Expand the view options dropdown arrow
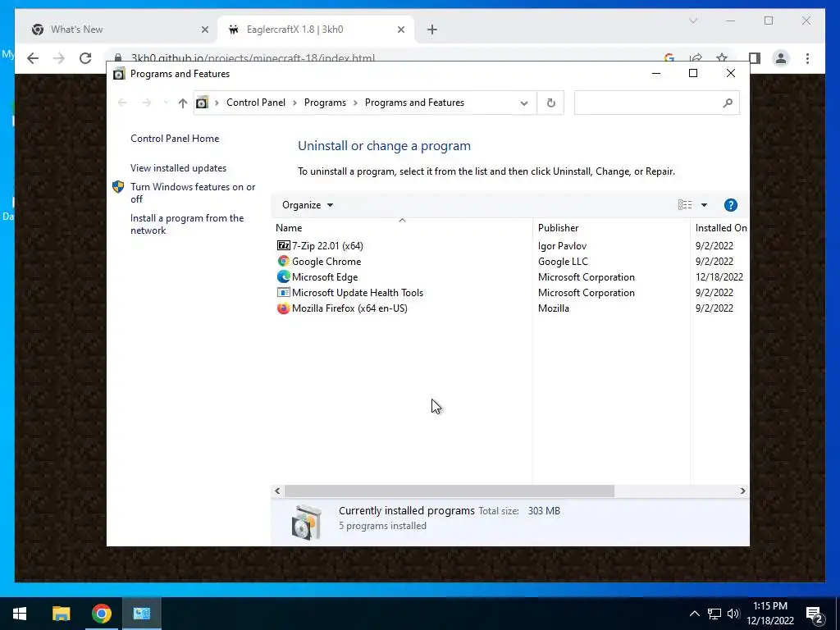840x630 pixels. (704, 205)
